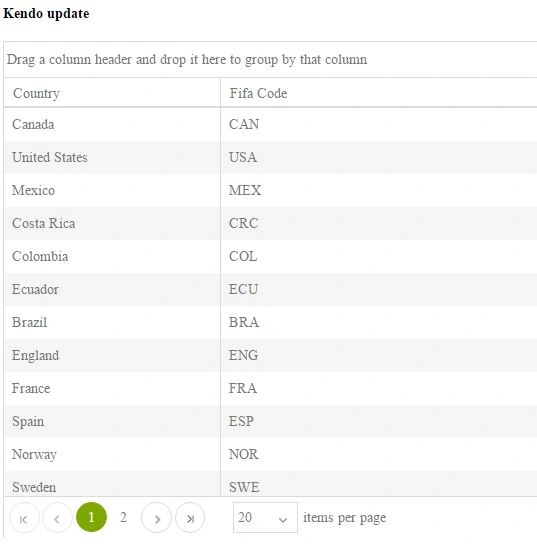Image resolution: width=537 pixels, height=544 pixels.
Task: Select the Ecuador country cell
Action: coord(112,289)
